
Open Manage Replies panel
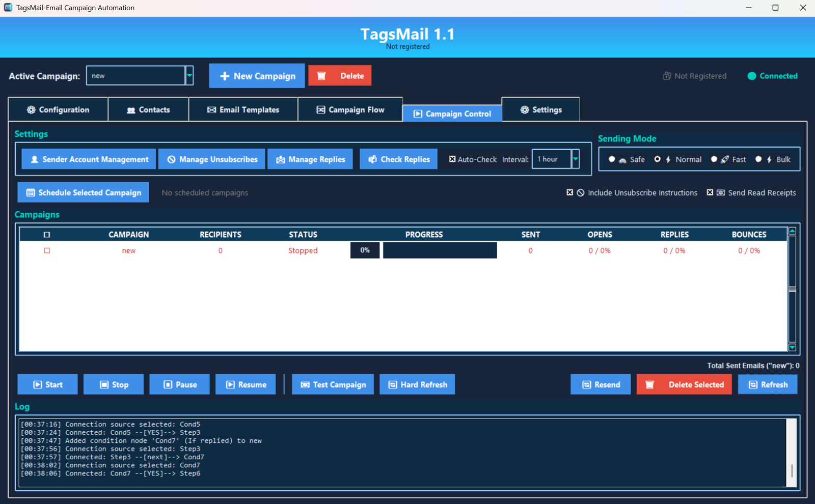310,159
